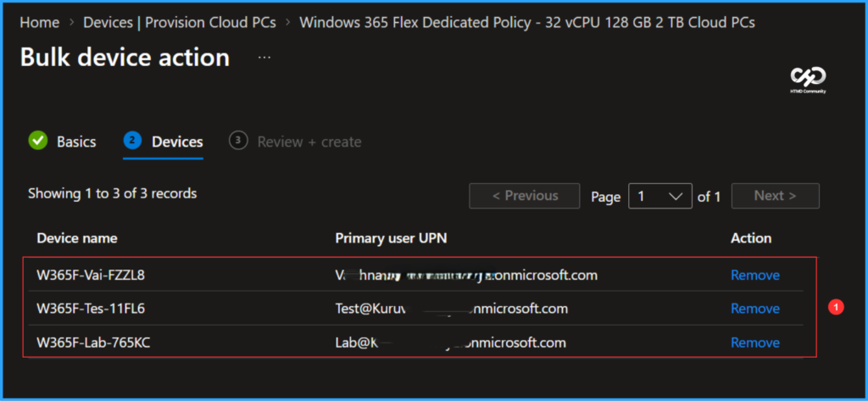
Task: Select the Devices step tab
Action: 177,142
